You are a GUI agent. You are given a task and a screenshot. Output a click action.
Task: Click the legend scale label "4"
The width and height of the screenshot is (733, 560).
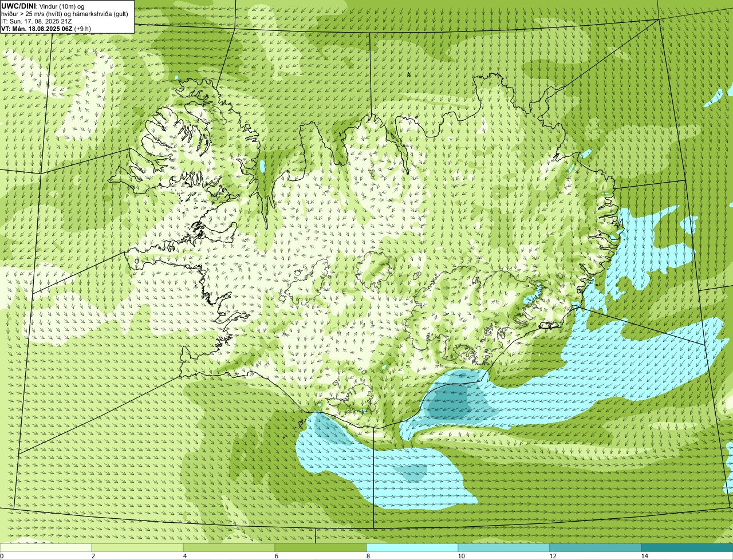click(184, 556)
